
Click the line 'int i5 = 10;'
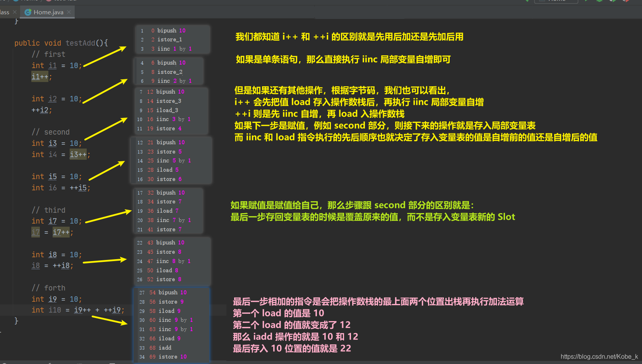[x=57, y=176]
